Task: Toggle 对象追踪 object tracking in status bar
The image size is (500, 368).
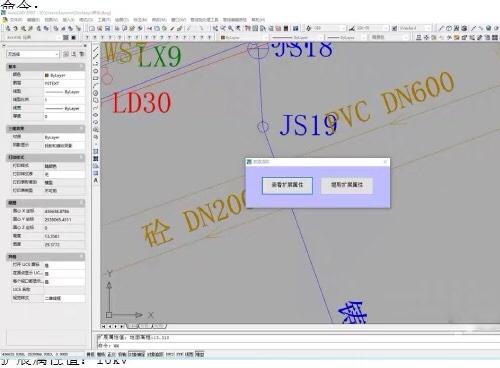Action: point(155,354)
